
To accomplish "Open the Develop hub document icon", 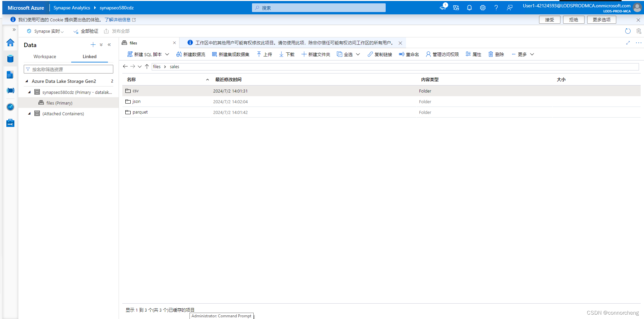I will pyautogui.click(x=10, y=75).
